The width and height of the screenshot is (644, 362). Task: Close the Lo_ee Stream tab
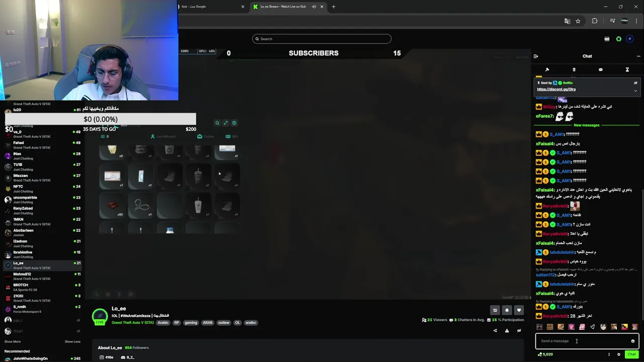pyautogui.click(x=322, y=7)
